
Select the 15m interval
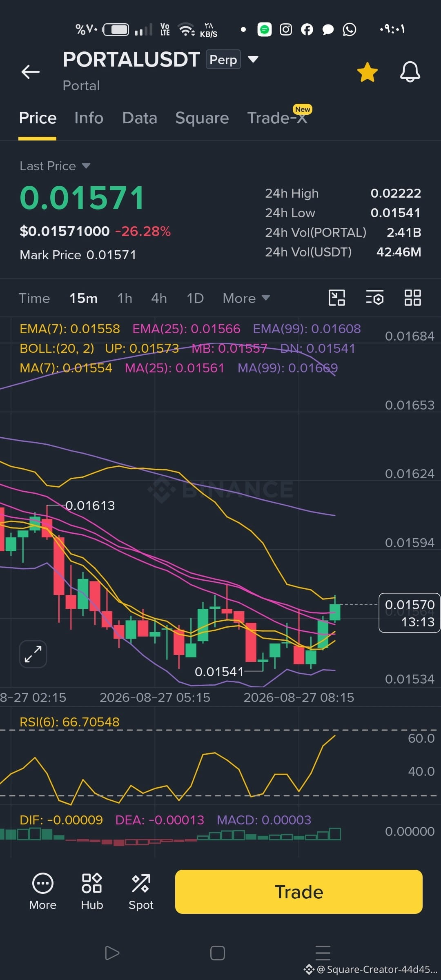pos(83,298)
